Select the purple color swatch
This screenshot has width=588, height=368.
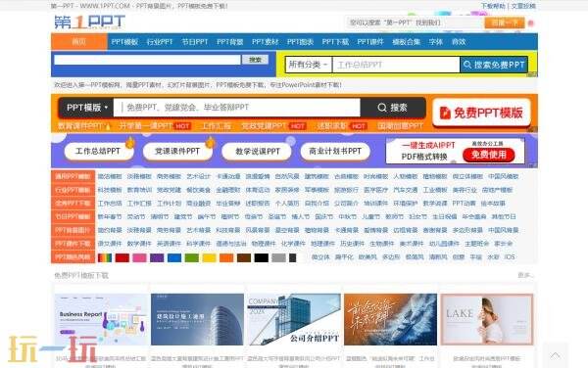pos(157,257)
